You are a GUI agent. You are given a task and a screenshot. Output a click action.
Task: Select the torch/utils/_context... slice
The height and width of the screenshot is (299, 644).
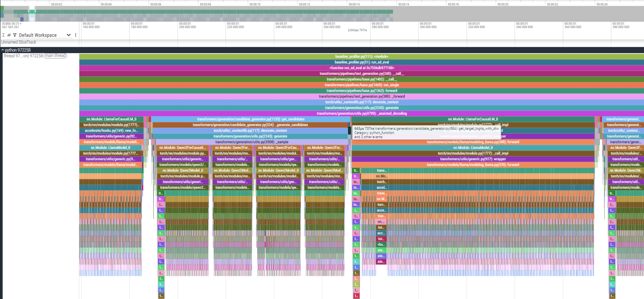tap(624, 131)
